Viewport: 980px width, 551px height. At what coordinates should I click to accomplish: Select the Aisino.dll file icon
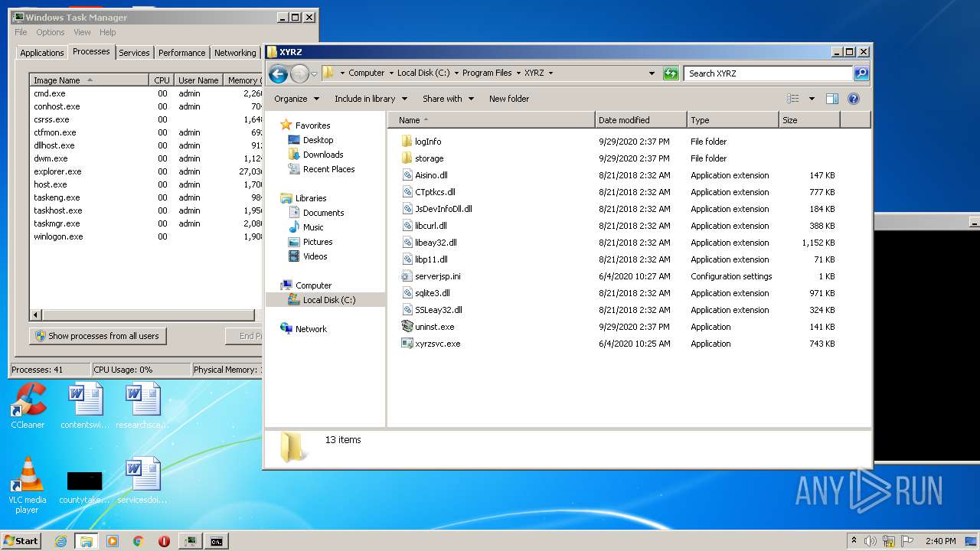(x=407, y=175)
